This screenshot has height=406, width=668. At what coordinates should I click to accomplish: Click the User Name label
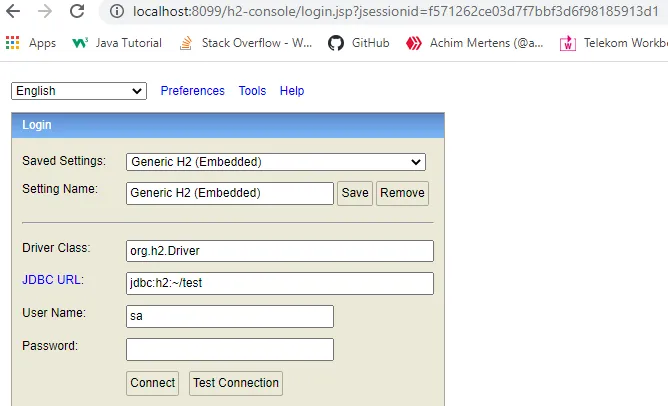[54, 313]
